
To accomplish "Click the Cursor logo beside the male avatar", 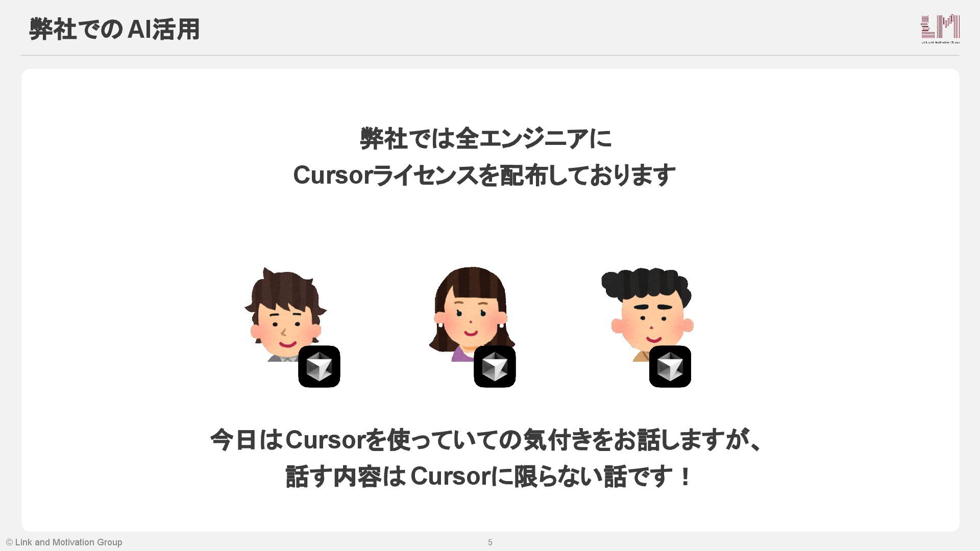I will point(319,366).
